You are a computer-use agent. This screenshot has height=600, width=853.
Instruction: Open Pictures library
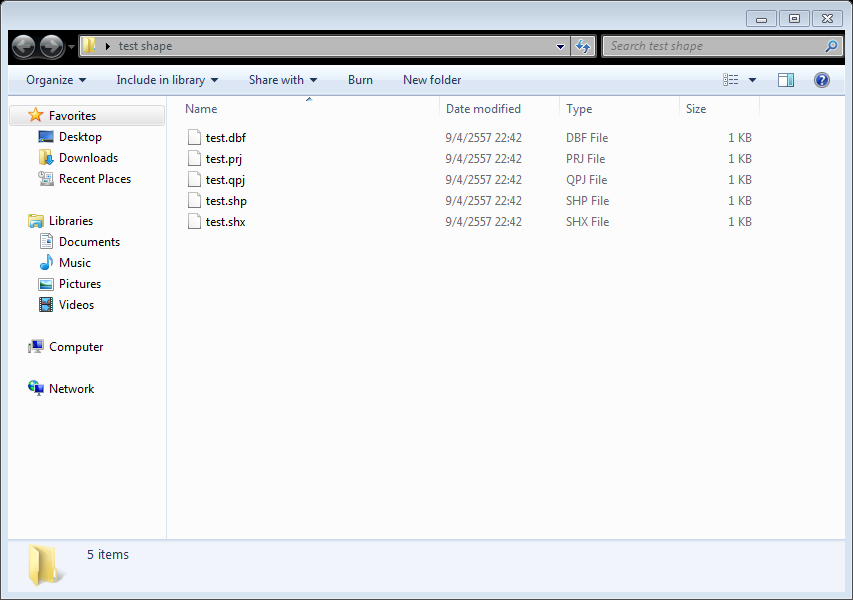point(79,284)
